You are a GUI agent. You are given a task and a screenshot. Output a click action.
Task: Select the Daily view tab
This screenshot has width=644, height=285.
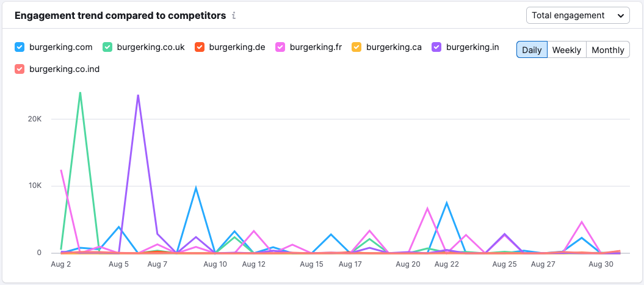click(532, 49)
